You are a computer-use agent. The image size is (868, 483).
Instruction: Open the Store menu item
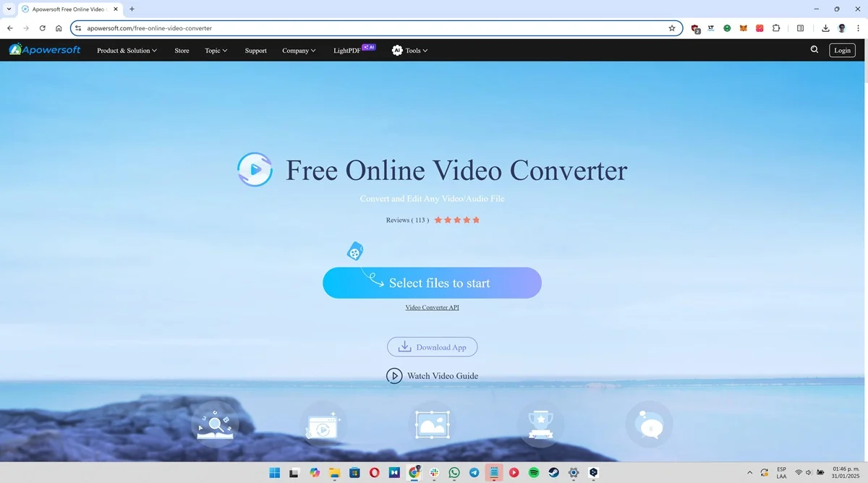click(182, 50)
